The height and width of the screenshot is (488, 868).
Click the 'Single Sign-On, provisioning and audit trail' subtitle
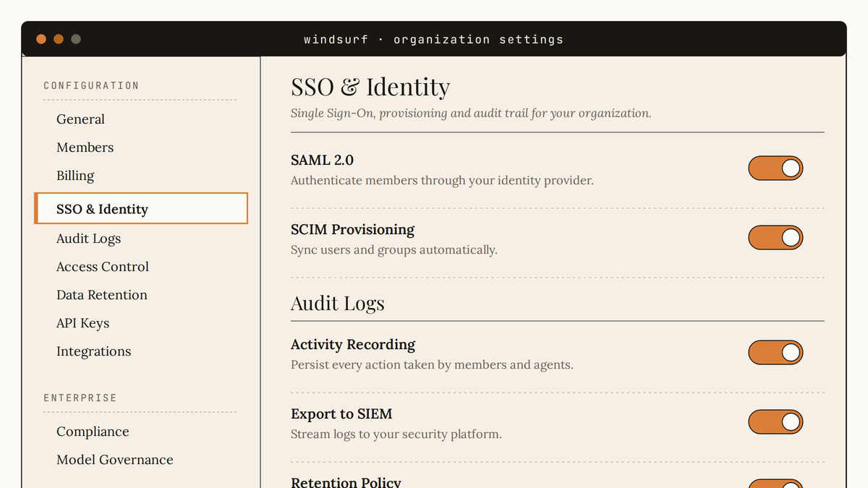[x=471, y=113]
